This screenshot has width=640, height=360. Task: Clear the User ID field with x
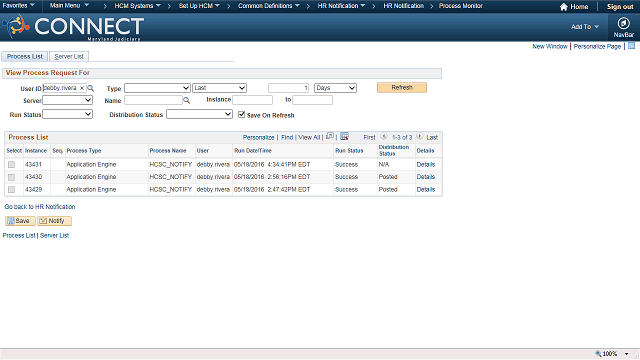82,88
